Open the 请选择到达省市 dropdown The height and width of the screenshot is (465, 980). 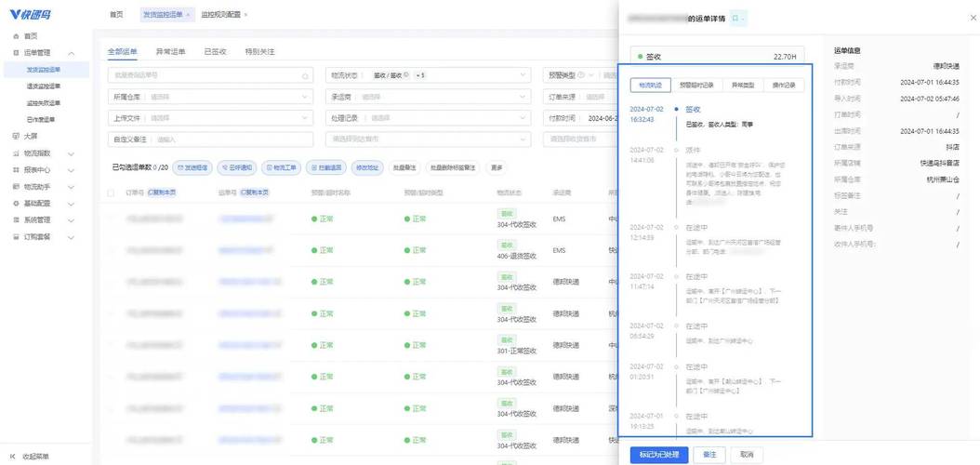tap(428, 139)
